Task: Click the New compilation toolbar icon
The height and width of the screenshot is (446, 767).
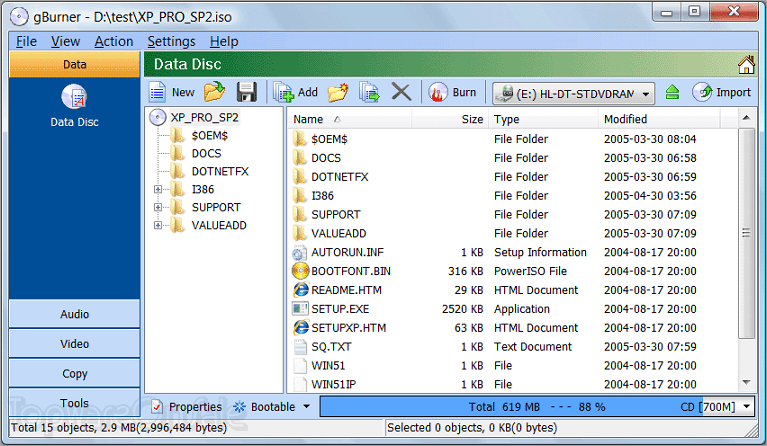Action: (157, 92)
